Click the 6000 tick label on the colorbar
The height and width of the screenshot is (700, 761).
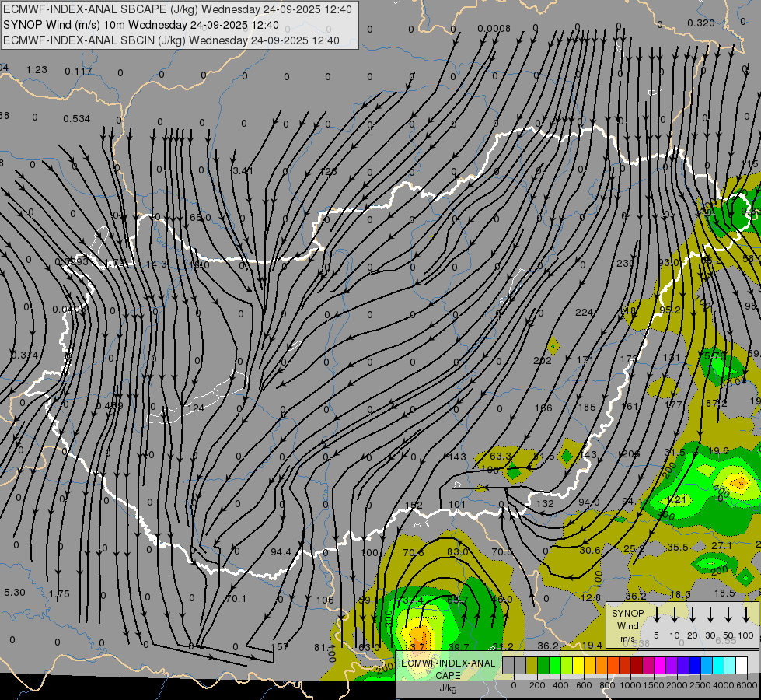click(x=747, y=685)
